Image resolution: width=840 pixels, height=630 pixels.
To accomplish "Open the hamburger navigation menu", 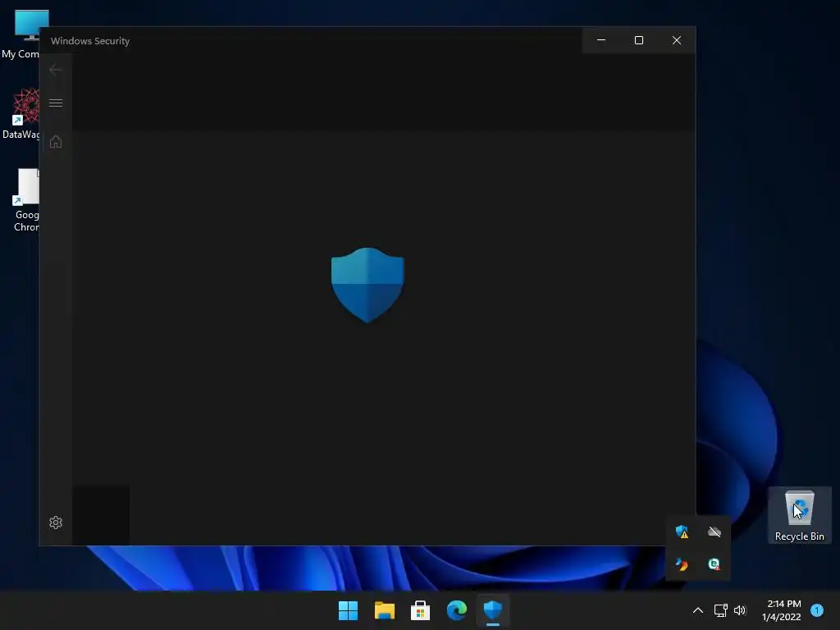I will pos(56,103).
